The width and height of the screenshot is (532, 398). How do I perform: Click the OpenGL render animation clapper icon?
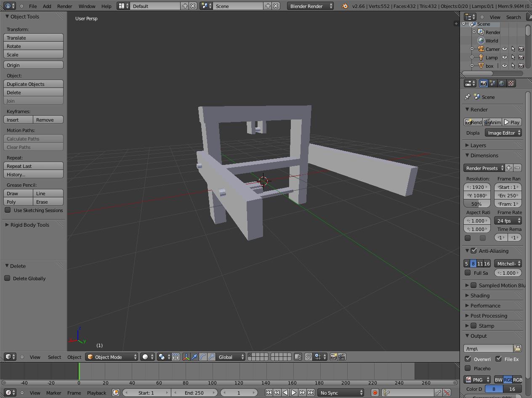pyautogui.click(x=342, y=357)
